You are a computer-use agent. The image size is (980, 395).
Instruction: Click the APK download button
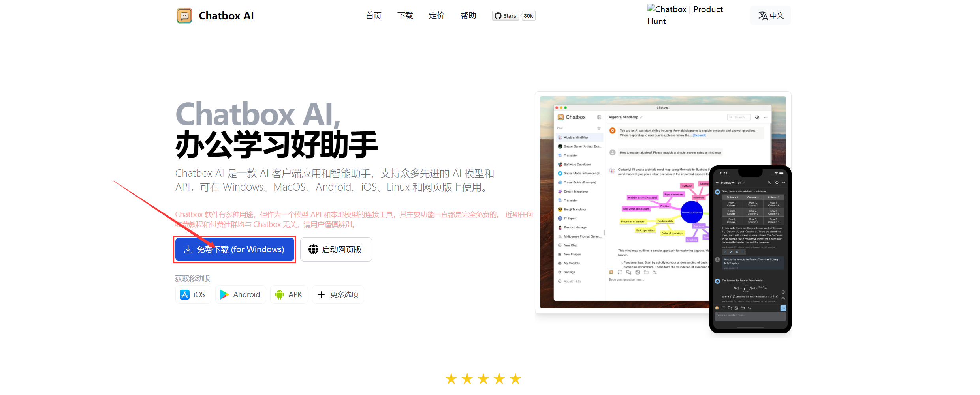coord(289,294)
